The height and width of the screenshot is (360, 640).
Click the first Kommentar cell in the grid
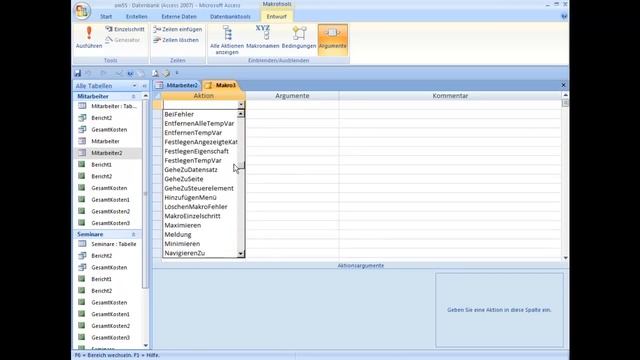[x=450, y=105]
